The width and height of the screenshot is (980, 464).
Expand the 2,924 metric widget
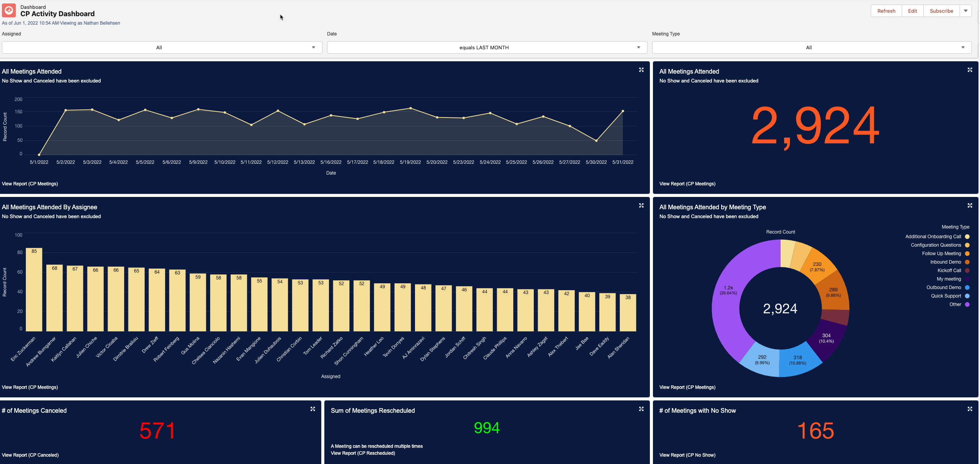point(970,70)
